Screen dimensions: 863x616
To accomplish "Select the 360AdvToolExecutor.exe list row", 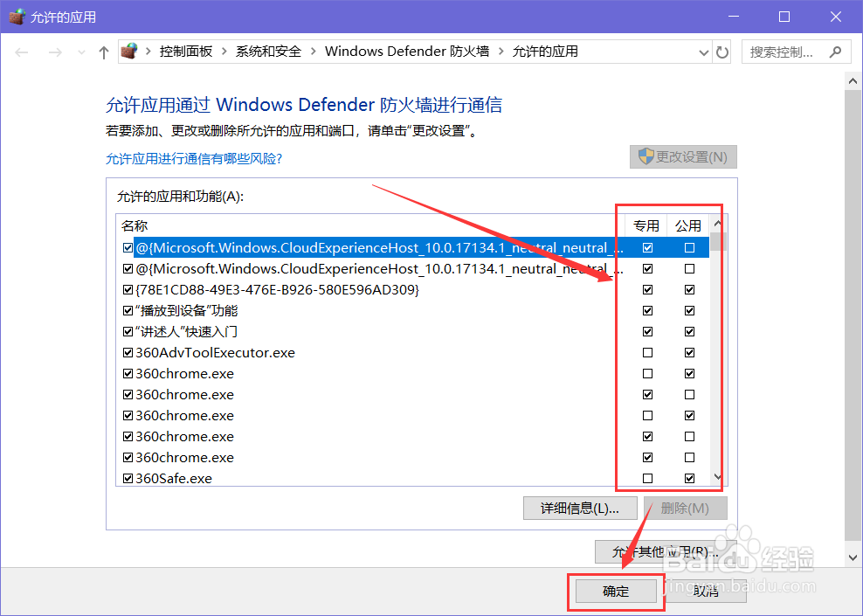I will tap(413, 352).
